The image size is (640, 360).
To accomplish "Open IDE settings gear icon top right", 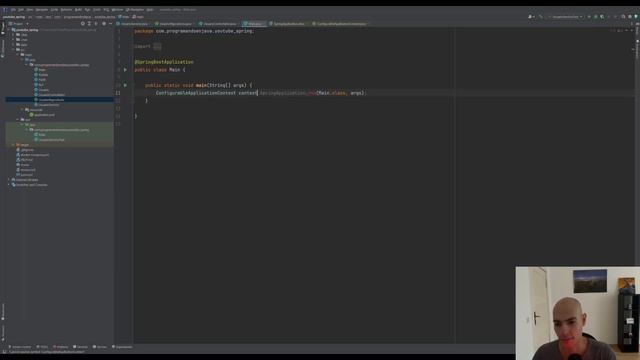I will (630, 17).
